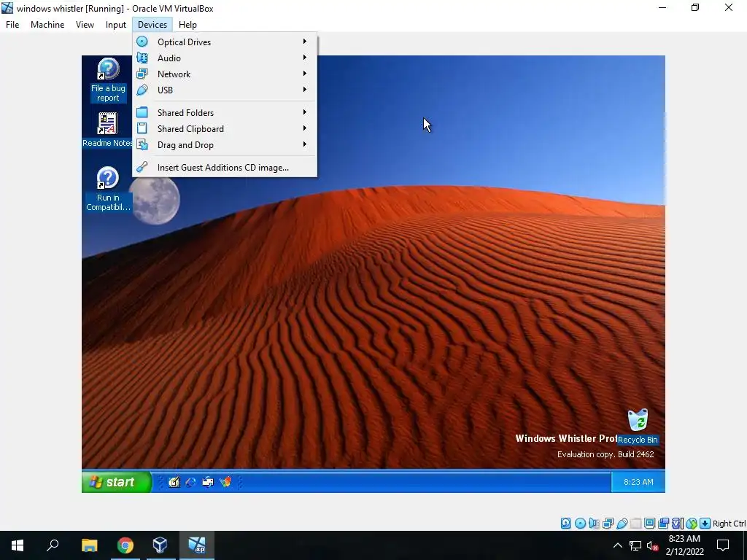This screenshot has width=747, height=560.
Task: Show hidden tray icons chevron
Action: pos(617,545)
